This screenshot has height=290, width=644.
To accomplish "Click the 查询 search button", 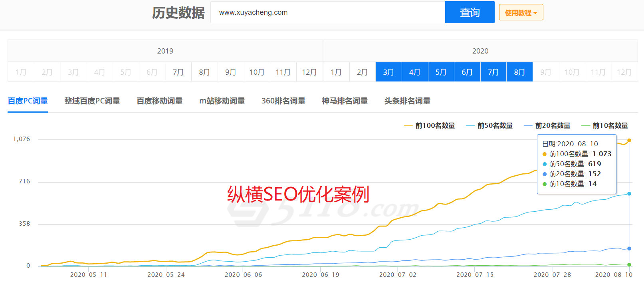I will (470, 12).
